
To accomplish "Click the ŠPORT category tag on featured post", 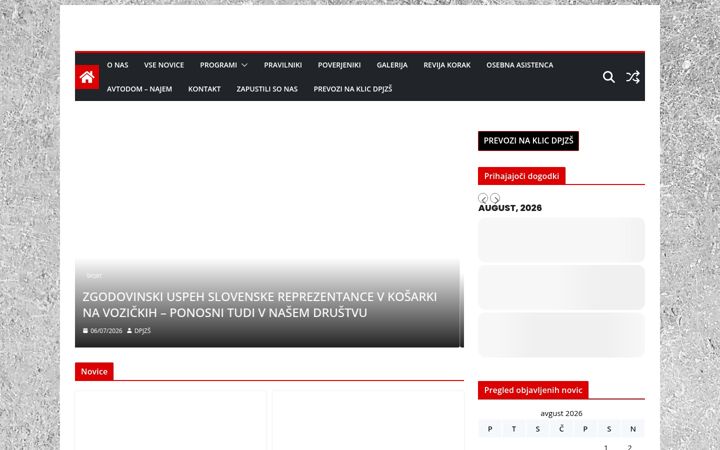I will tap(94, 276).
